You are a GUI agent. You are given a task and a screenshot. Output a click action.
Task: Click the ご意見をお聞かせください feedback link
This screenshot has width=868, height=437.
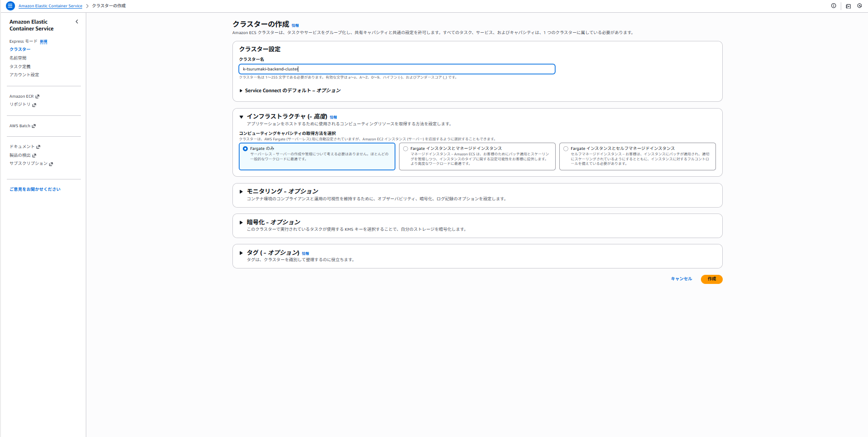[35, 189]
